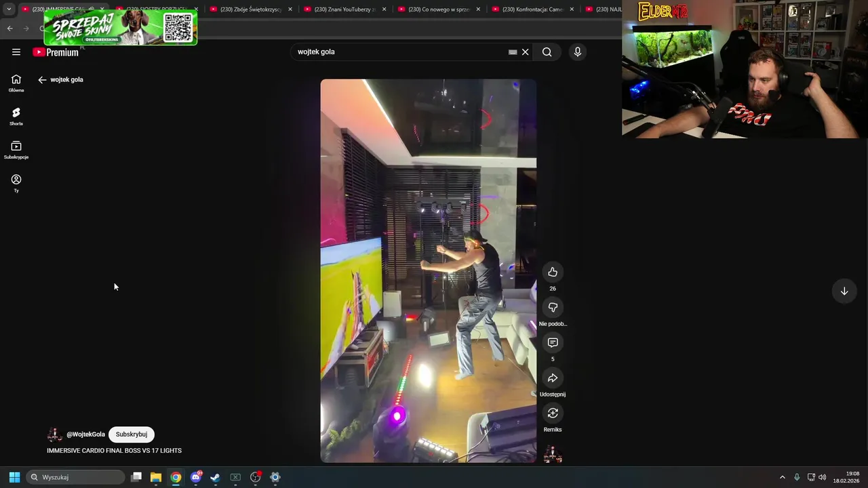The image size is (868, 488).
Task: Share the Short via Udostępnij arrow
Action: coord(553,378)
